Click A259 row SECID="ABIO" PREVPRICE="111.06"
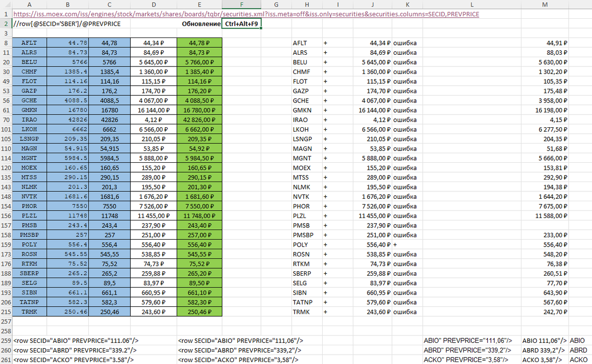Viewport: 592px width, 364px height. (77, 341)
